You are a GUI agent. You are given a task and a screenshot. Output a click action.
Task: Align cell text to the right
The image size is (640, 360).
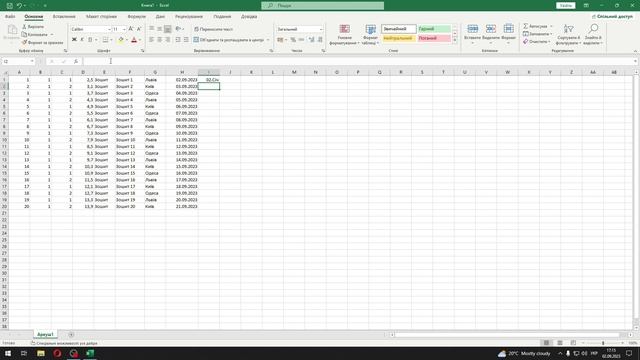click(168, 40)
